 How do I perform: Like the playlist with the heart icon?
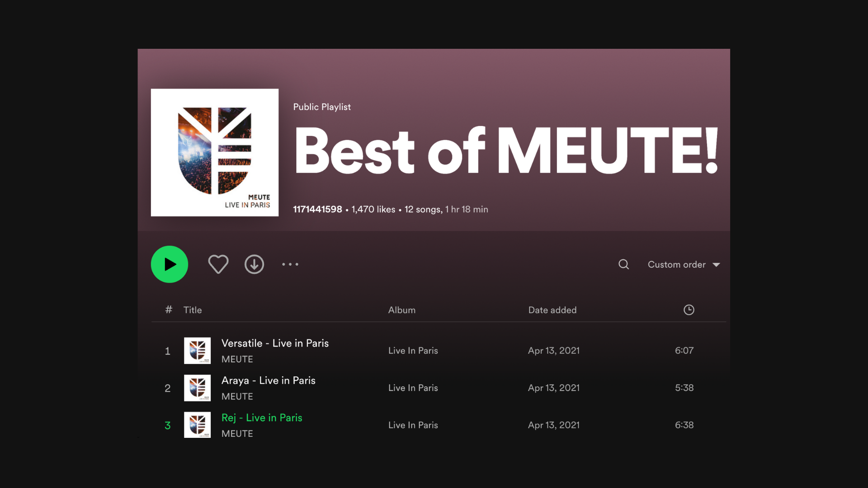218,264
